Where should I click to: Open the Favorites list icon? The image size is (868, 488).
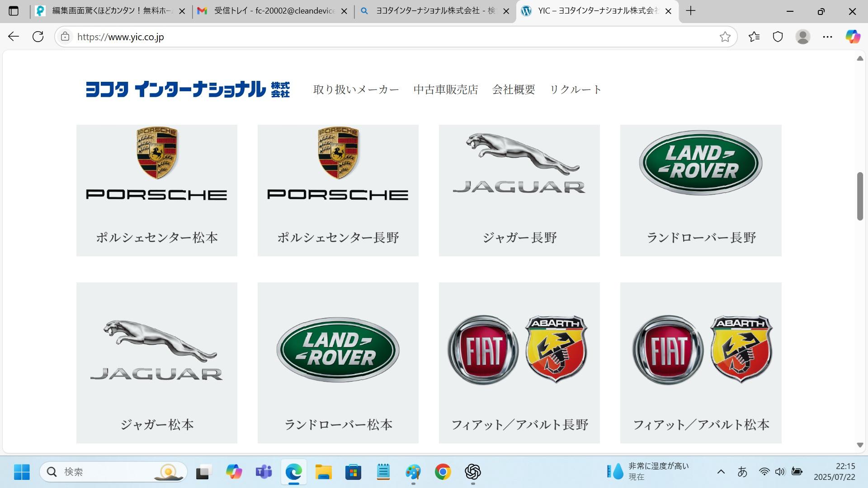[x=754, y=37]
